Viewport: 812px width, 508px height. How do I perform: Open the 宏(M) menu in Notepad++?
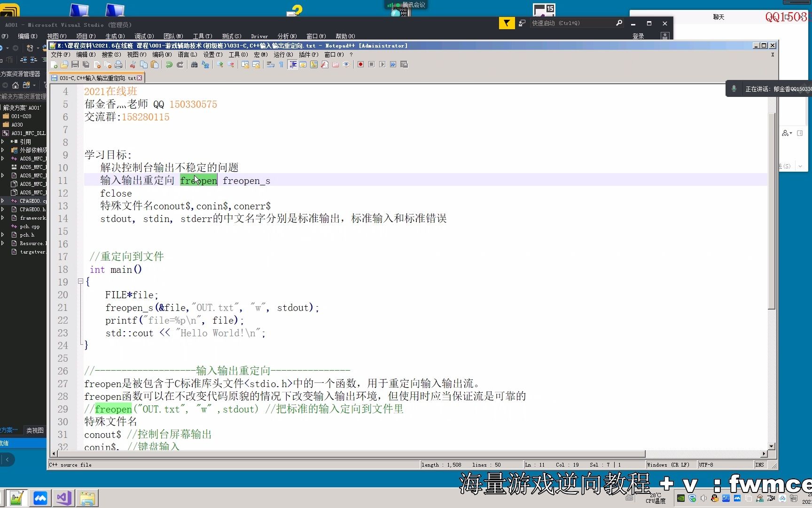[x=261, y=55]
